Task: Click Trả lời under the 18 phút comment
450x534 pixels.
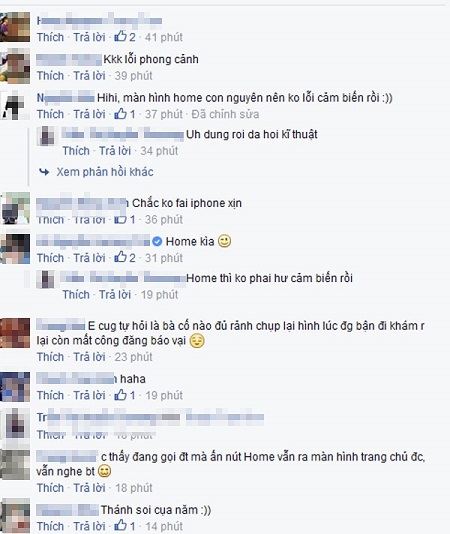Action: tap(89, 488)
